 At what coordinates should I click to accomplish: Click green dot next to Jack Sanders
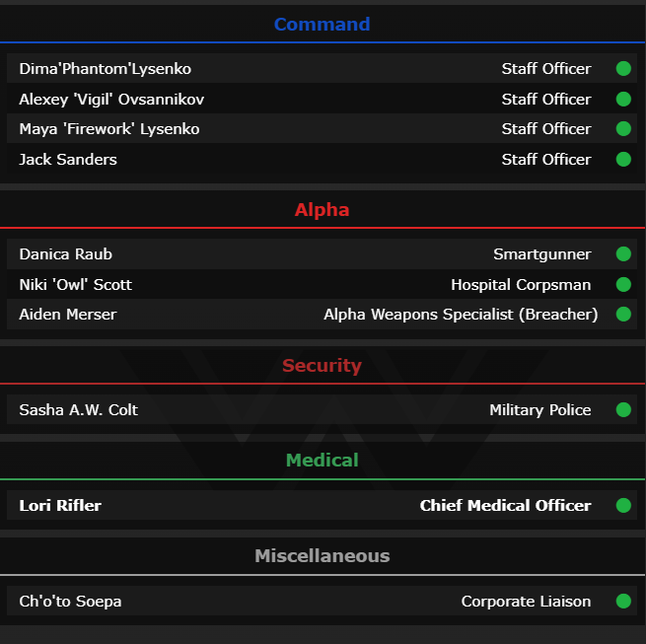623,159
